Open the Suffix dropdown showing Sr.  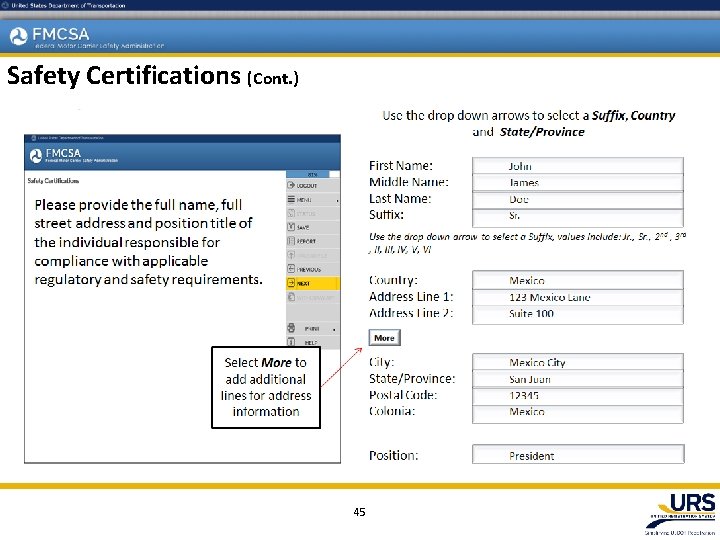pyautogui.click(x=578, y=216)
